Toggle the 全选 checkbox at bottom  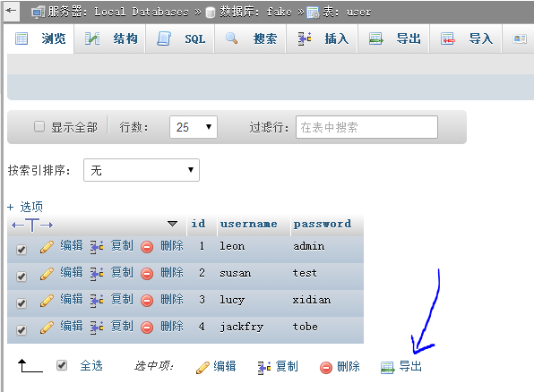[x=62, y=365]
